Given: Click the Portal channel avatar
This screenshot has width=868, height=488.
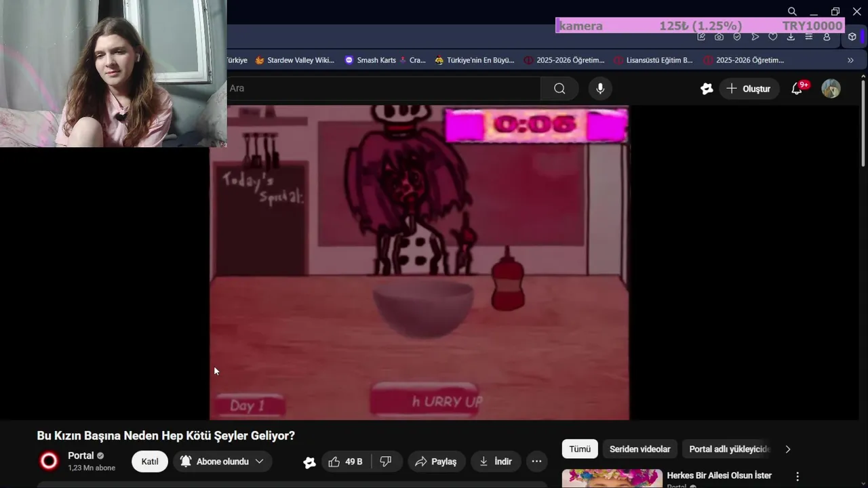Looking at the screenshot, I should 49,462.
